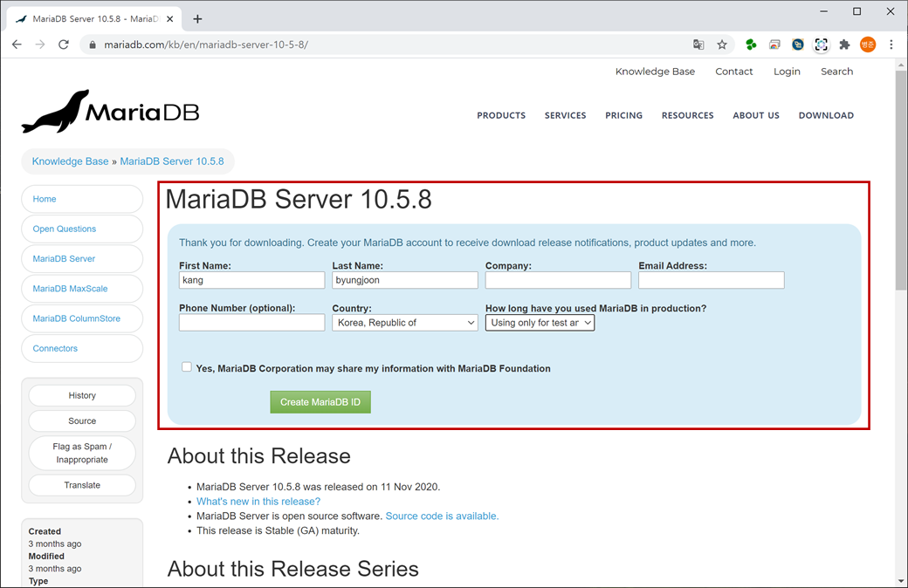
Task: Tick the share information with MariaDB Foundation checkbox
Action: [x=187, y=367]
